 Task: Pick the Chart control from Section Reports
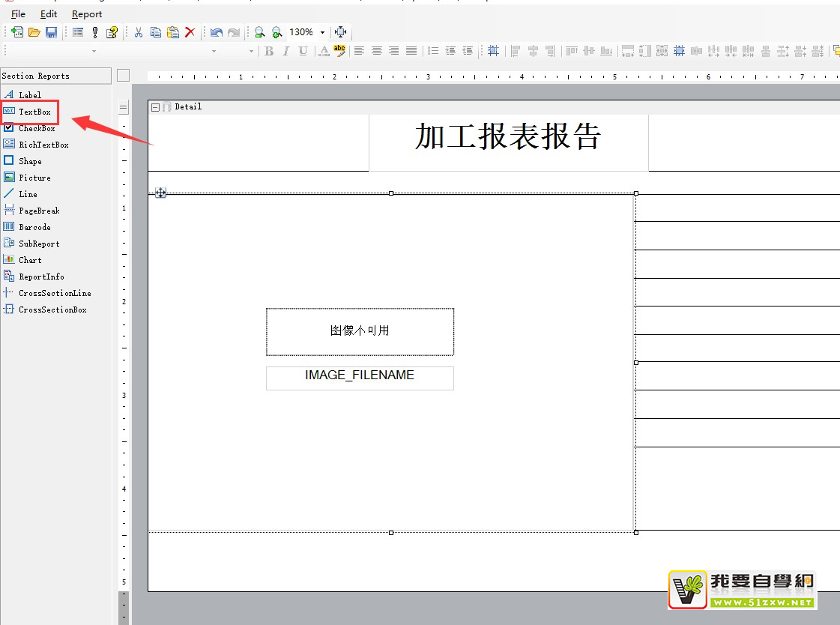pos(30,260)
